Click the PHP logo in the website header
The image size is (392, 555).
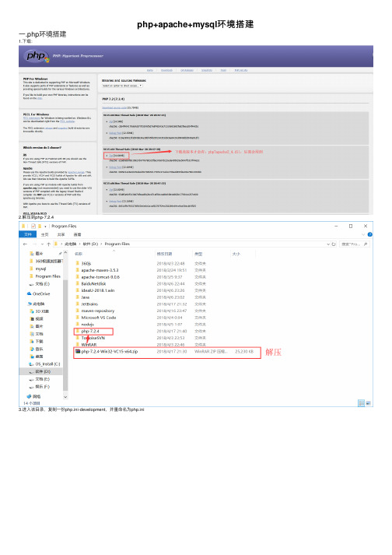pos(37,56)
